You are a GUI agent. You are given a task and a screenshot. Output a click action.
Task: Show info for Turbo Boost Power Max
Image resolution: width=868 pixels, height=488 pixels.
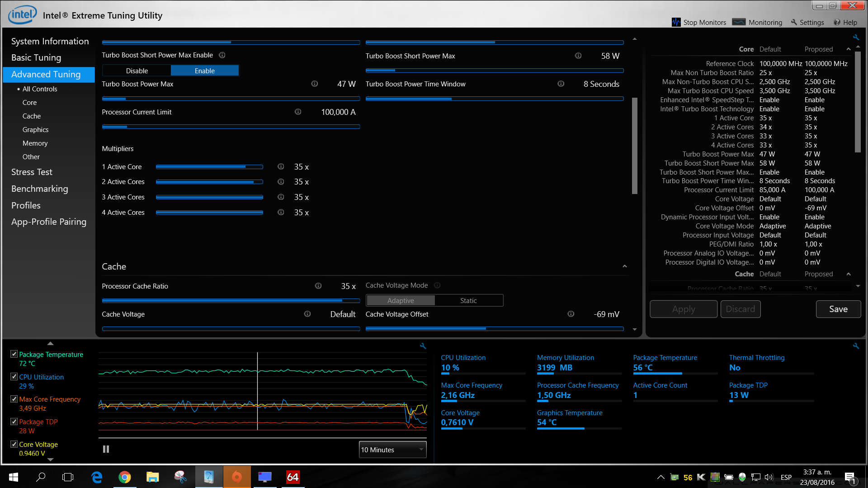[315, 84]
